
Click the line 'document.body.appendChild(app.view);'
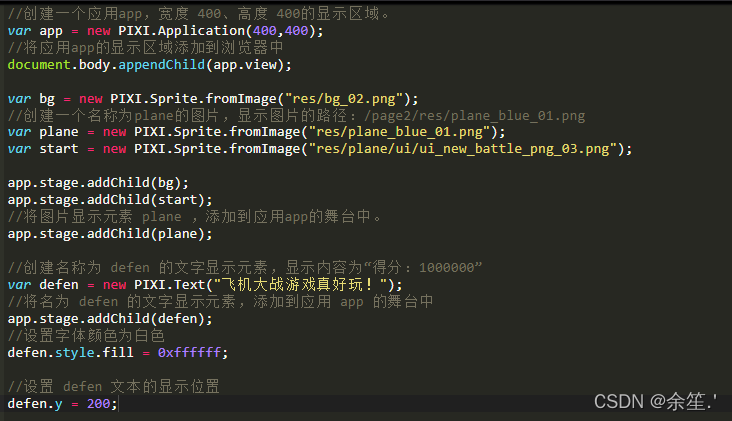(x=149, y=65)
